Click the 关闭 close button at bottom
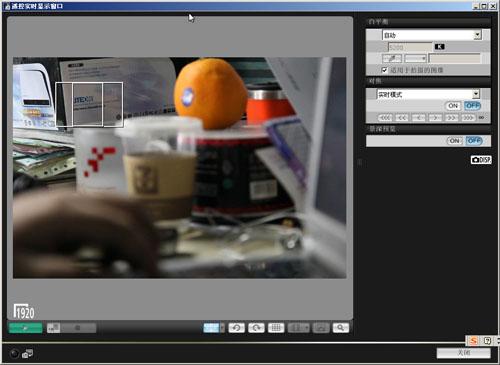The height and width of the screenshot is (365, 500). [x=463, y=353]
